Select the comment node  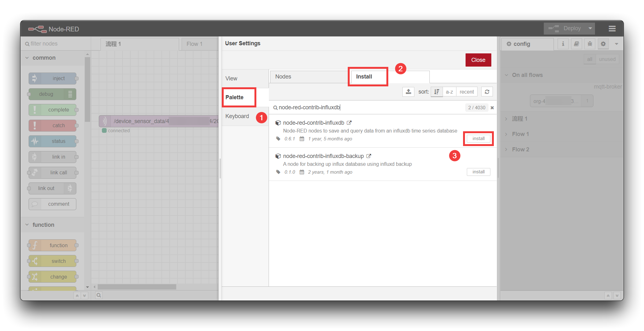[52, 204]
